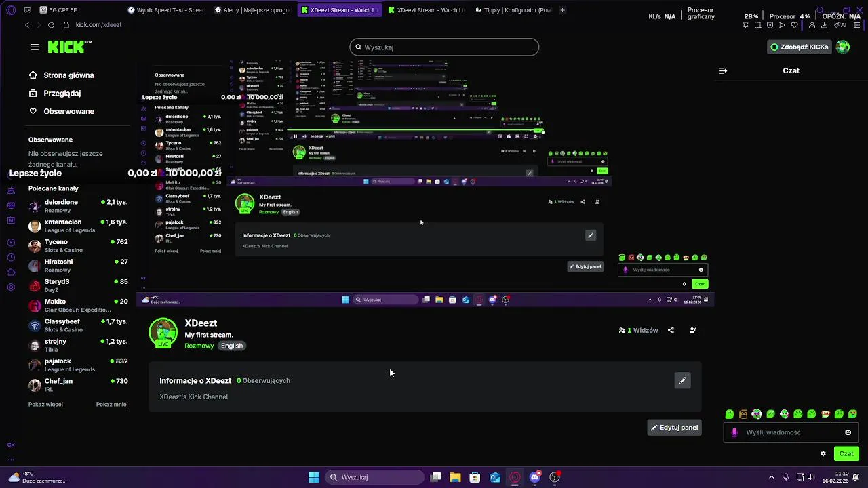Screen dimensions: 868x488
Task: Click the Windows taskbar Wyszukaj search box
Action: click(x=374, y=477)
